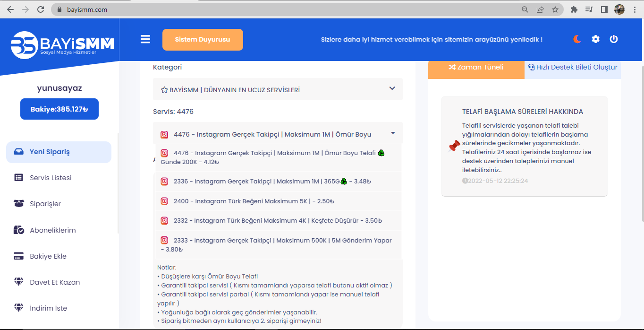Open Chrome three-dot menu
The height and width of the screenshot is (330, 644).
click(x=634, y=9)
